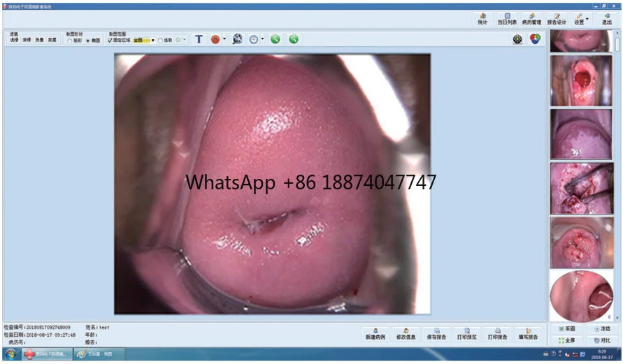Viewport: 623px width, 364px height.
Task: Open the 统计 statistics button
Action: 482,19
